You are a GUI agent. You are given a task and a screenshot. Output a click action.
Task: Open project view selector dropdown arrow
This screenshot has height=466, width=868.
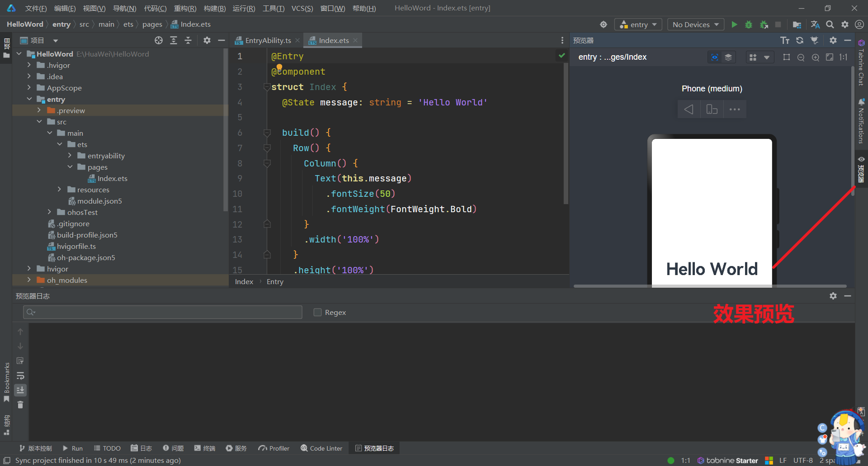tap(56, 41)
